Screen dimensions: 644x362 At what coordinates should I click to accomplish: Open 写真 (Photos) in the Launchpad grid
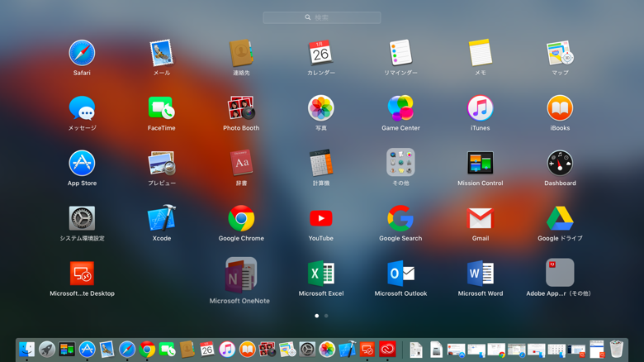point(321,108)
